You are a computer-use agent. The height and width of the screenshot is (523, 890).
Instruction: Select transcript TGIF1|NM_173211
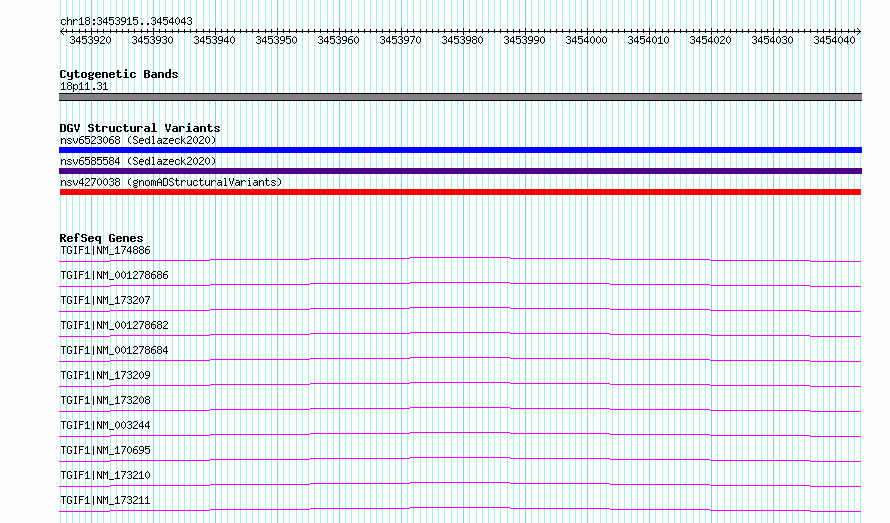(106, 500)
